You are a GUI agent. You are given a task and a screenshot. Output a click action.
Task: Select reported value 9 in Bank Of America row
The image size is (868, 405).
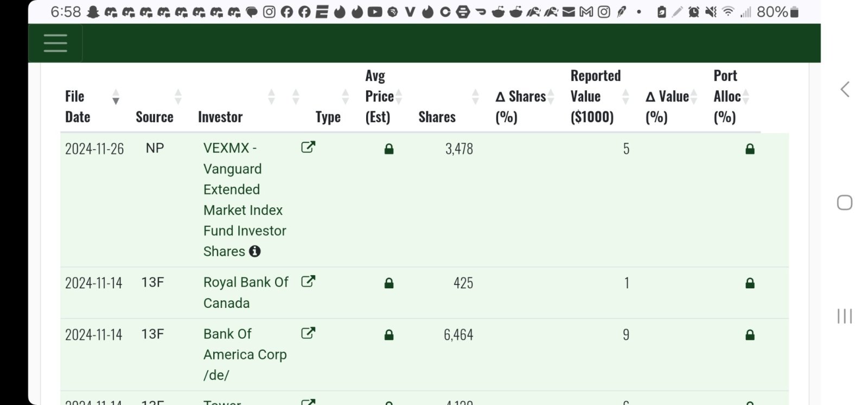[x=626, y=335]
